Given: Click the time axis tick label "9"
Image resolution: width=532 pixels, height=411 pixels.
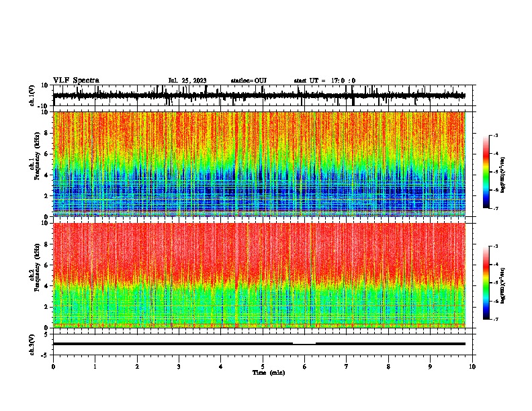Looking at the screenshot, I should 430,367.
